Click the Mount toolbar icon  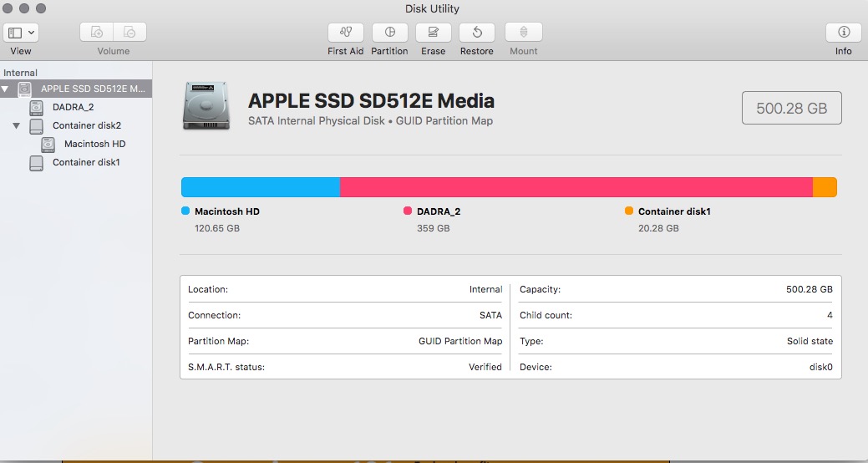tap(523, 33)
